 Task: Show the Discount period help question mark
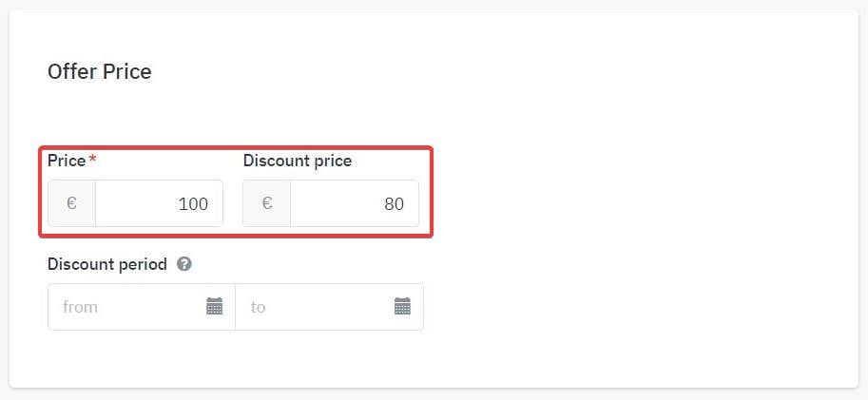tap(184, 264)
